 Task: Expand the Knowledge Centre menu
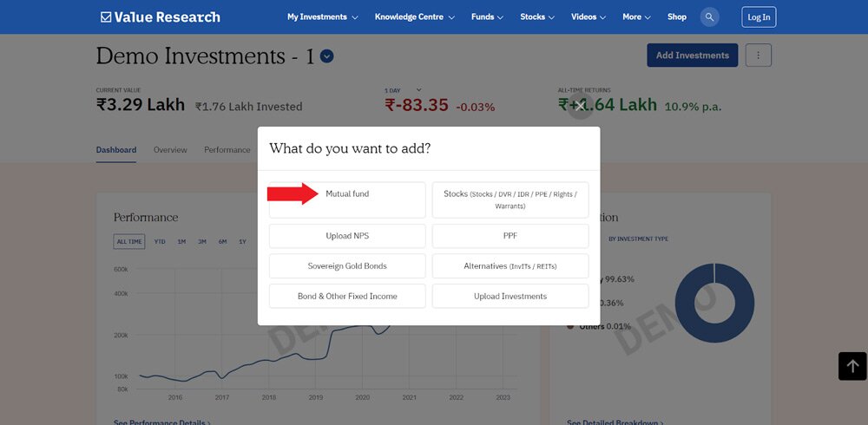[x=415, y=16]
